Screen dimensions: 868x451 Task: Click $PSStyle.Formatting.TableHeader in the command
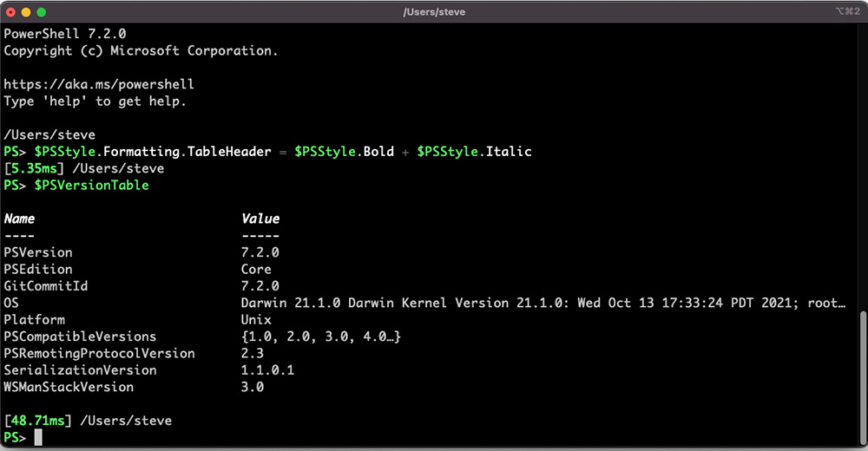coord(153,152)
